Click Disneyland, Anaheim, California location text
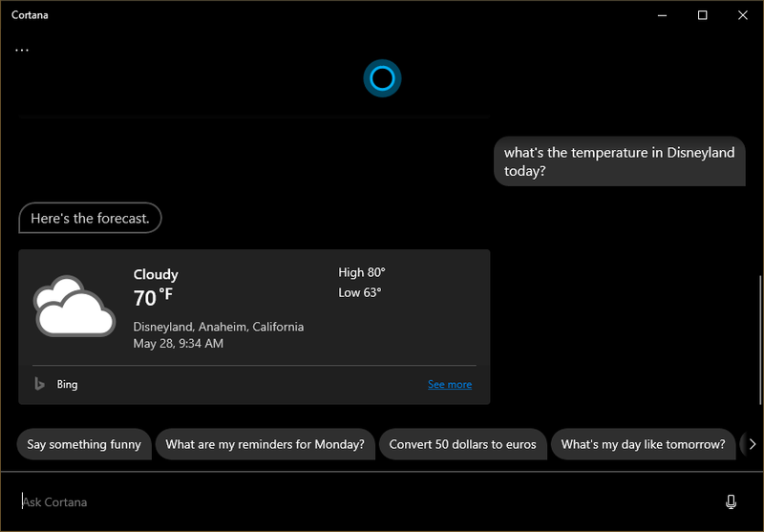The width and height of the screenshot is (764, 532). (x=219, y=327)
